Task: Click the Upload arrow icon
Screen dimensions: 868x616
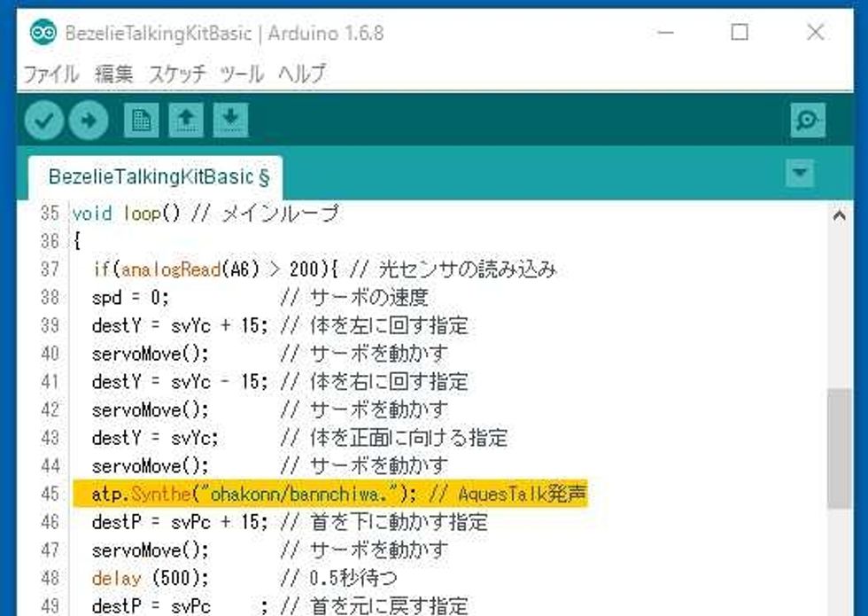Action: [88, 121]
